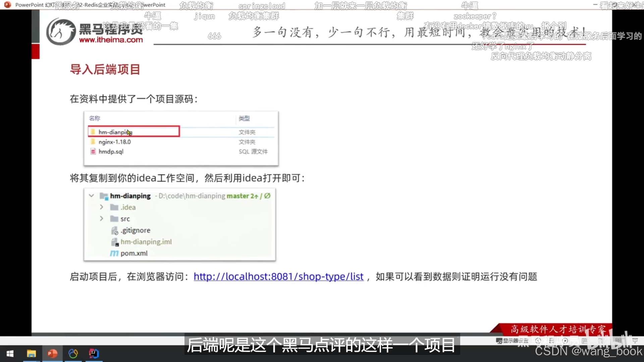644x362 pixels.
Task: Open 显示器设置 display settings in slideshow toolbar
Action: click(x=512, y=341)
